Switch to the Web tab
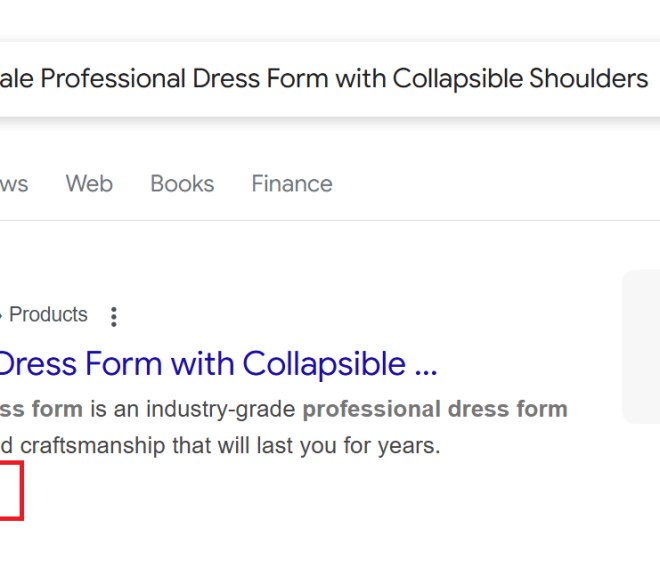The width and height of the screenshot is (660, 577). pyautogui.click(x=89, y=184)
